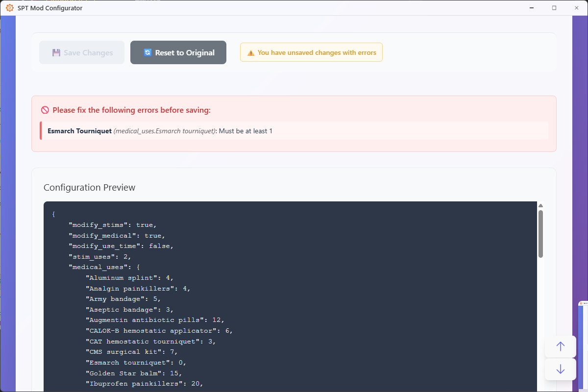Screen dimensions: 588x392
Task: Click the "Golden Star balm": 15 line
Action: (x=134, y=373)
